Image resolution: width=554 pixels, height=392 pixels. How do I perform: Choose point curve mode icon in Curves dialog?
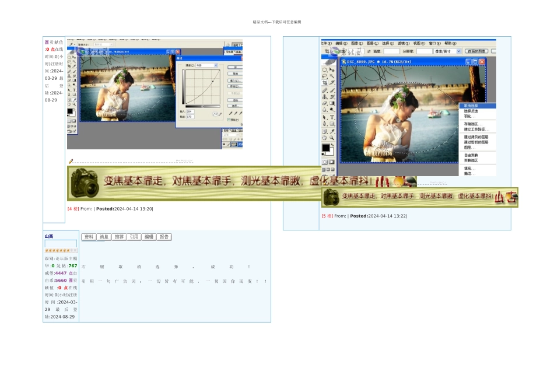[215, 114]
